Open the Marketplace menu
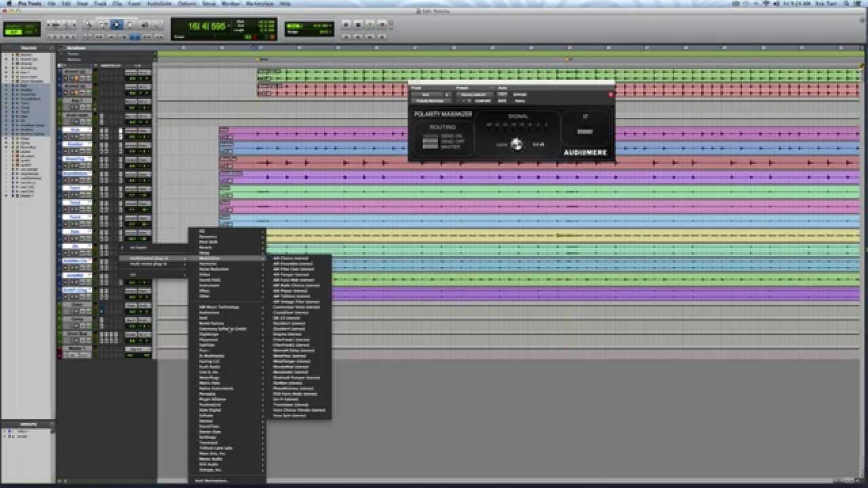 point(260,3)
